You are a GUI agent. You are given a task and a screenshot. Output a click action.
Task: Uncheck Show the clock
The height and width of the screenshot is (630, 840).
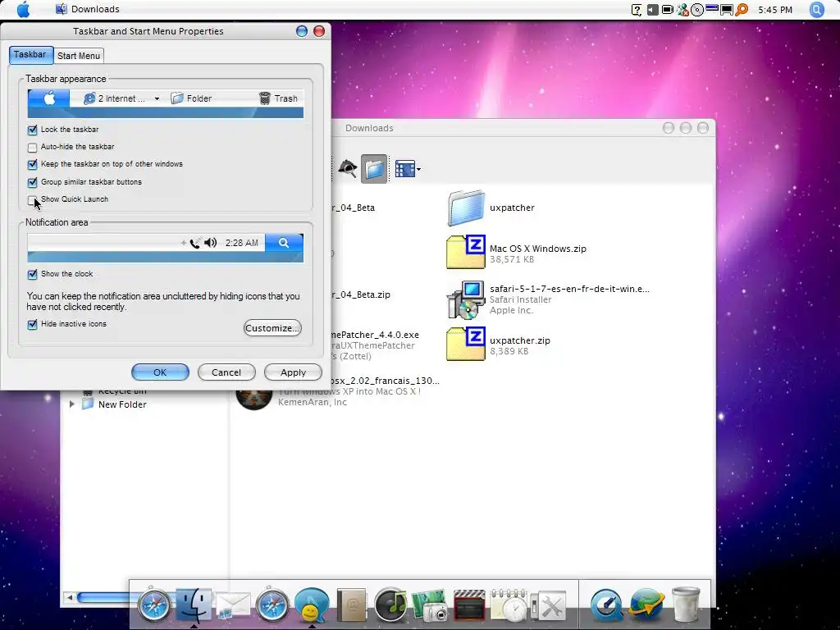32,274
